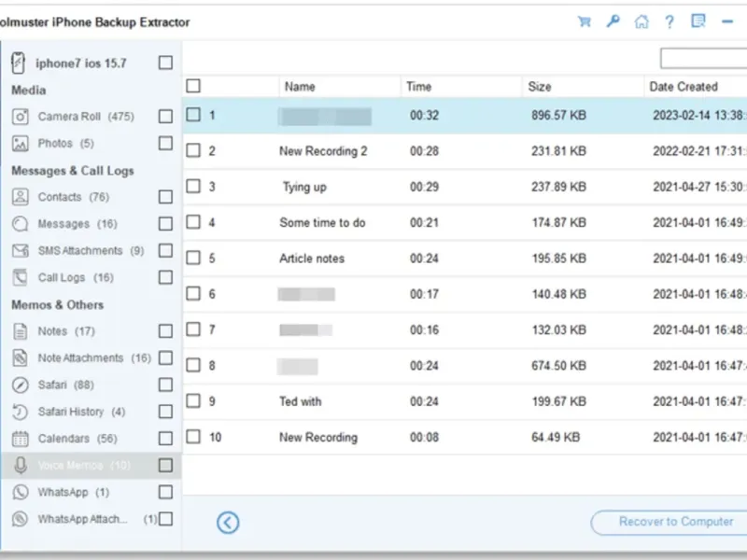This screenshot has width=747, height=560.
Task: Open Call Logs (16) category
Action: point(76,277)
